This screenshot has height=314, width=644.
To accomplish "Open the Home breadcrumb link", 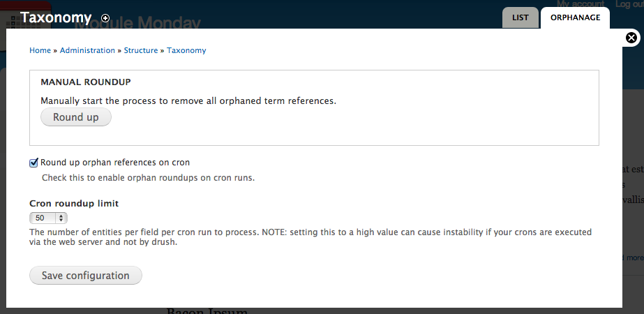I will (40, 50).
